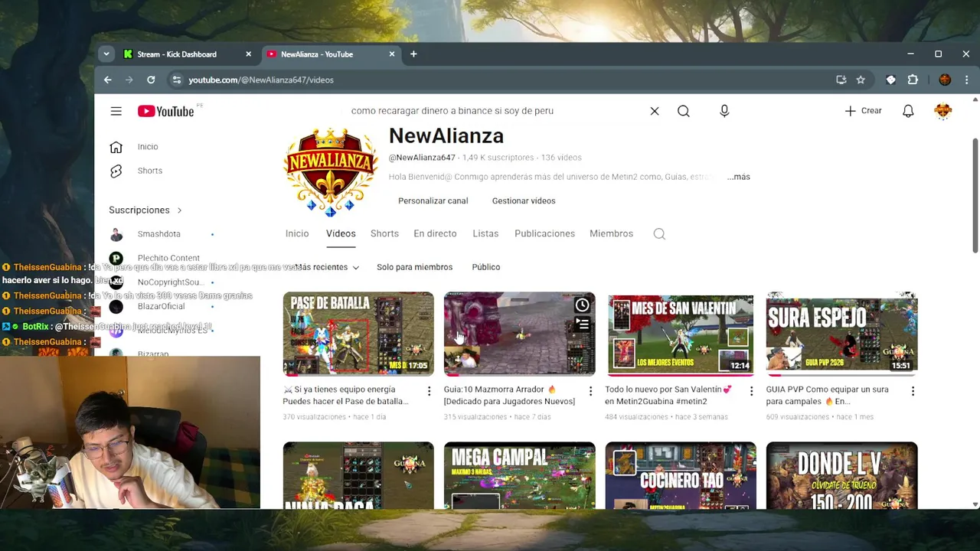Open the Miembros tab
980x551 pixels.
click(x=611, y=233)
